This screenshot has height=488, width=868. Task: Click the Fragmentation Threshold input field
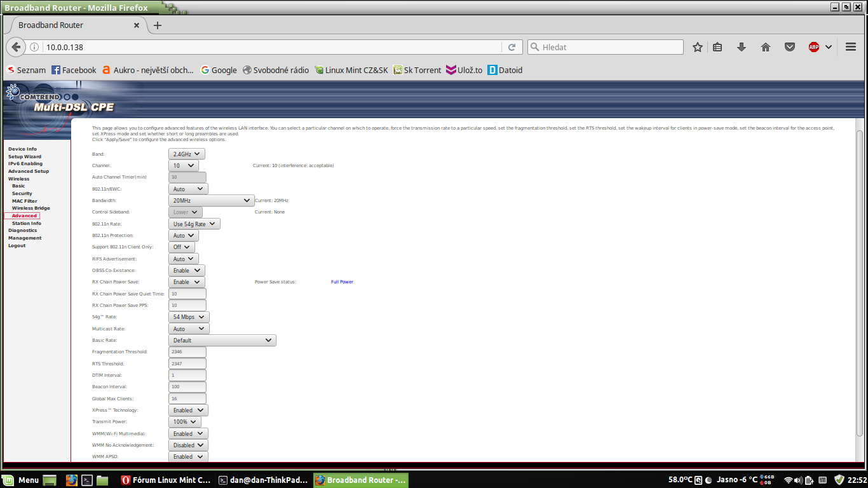click(x=187, y=352)
